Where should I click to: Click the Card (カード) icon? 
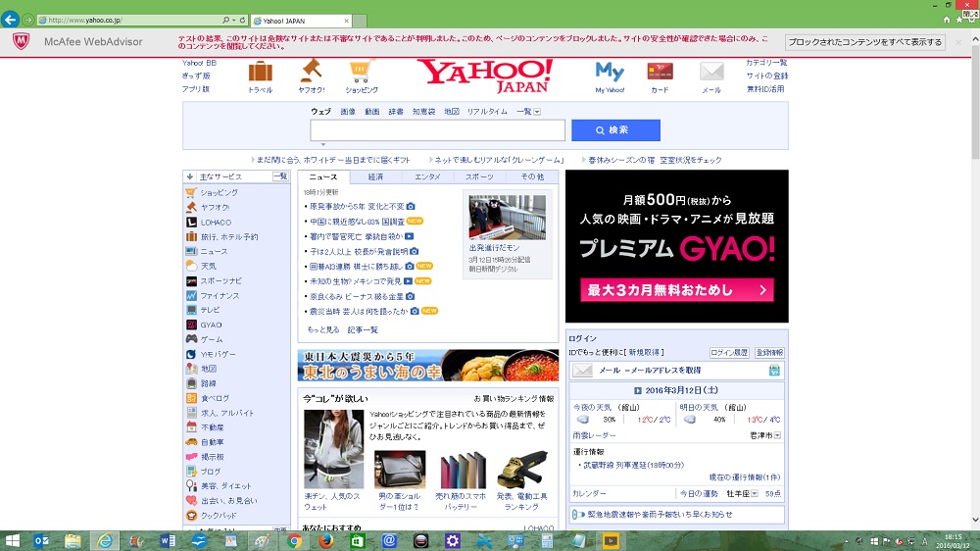[x=660, y=73]
